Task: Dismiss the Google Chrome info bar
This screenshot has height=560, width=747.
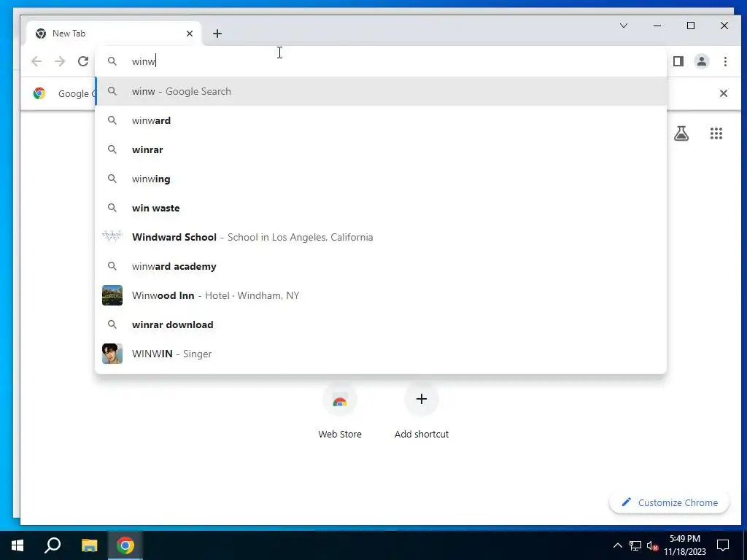Action: point(723,93)
